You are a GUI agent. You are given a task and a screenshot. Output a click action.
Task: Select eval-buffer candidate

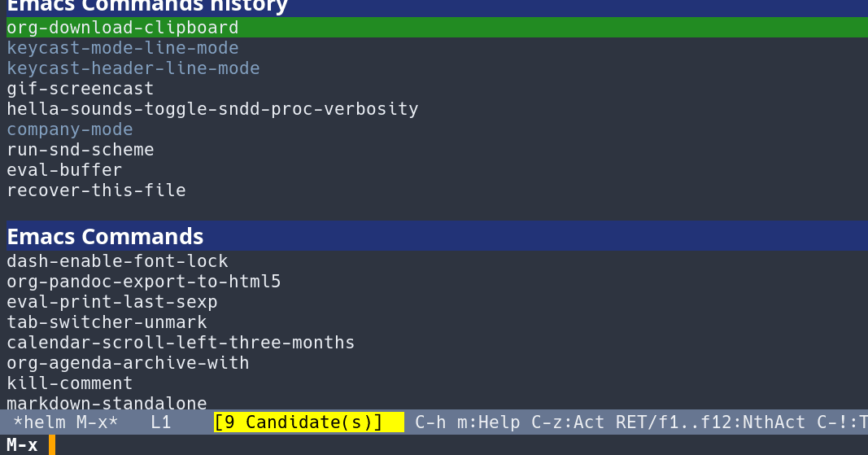(x=64, y=170)
